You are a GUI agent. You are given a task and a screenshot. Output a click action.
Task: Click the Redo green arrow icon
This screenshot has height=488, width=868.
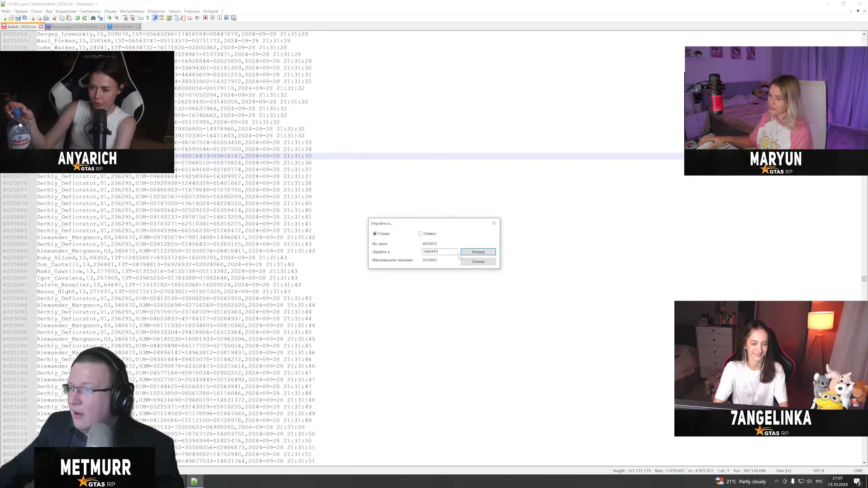tap(84, 18)
